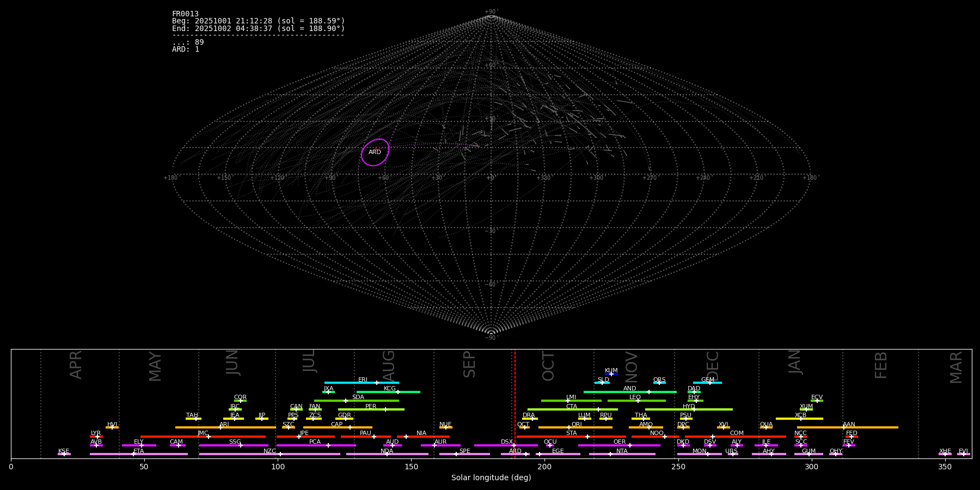Click the peak cross marker on the ORI bar
The height and width of the screenshot is (490, 980).
pyautogui.click(x=569, y=427)
